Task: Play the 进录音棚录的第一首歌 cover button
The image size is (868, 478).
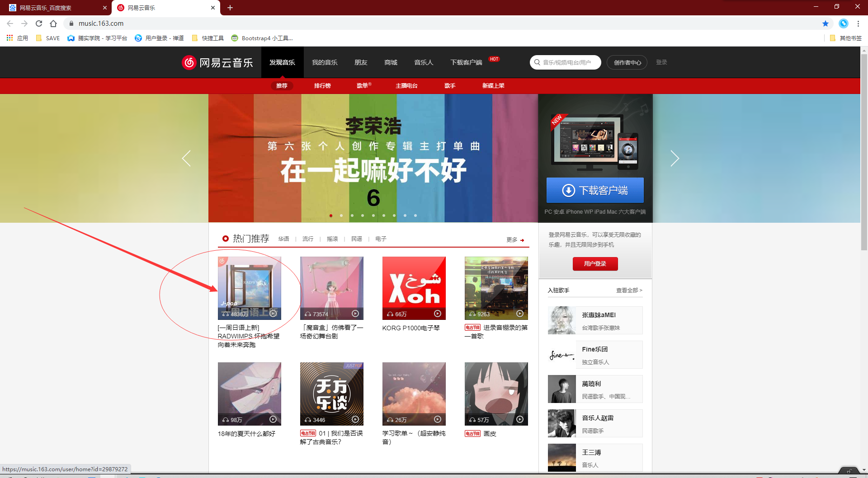Action: (520, 314)
